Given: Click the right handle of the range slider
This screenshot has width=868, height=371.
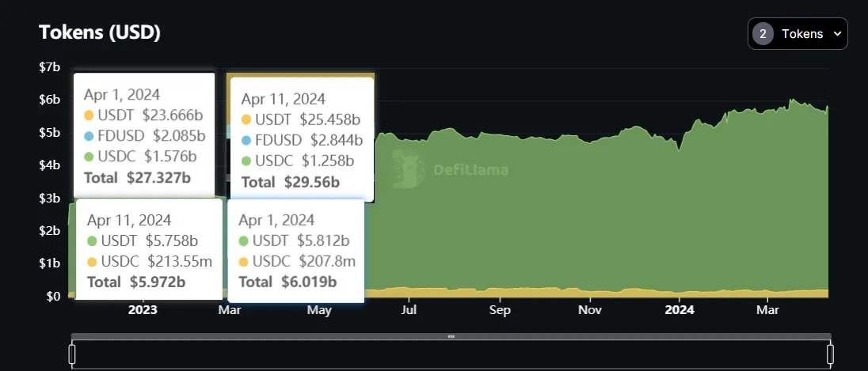Looking at the screenshot, I should (831, 354).
